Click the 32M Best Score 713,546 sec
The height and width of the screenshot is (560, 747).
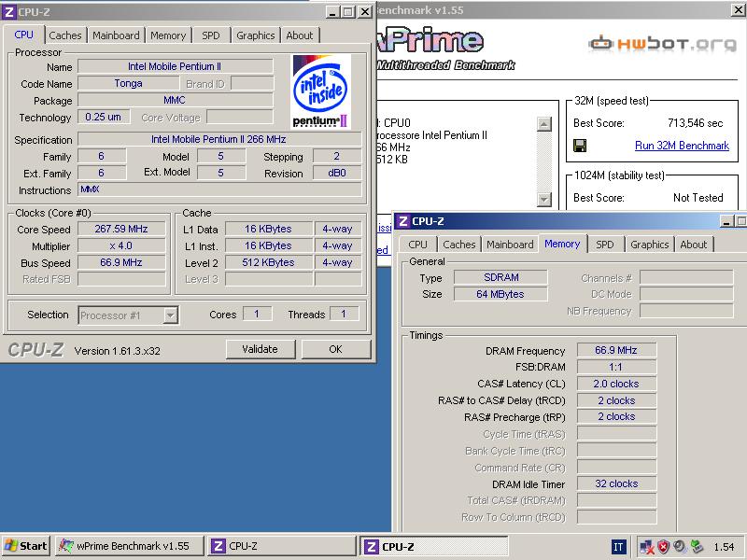coord(695,123)
